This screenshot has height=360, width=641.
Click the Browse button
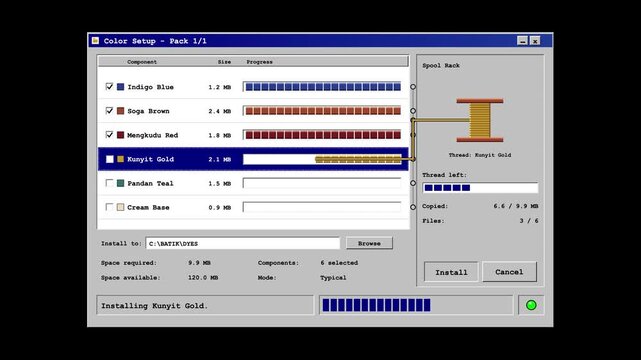coord(369,243)
